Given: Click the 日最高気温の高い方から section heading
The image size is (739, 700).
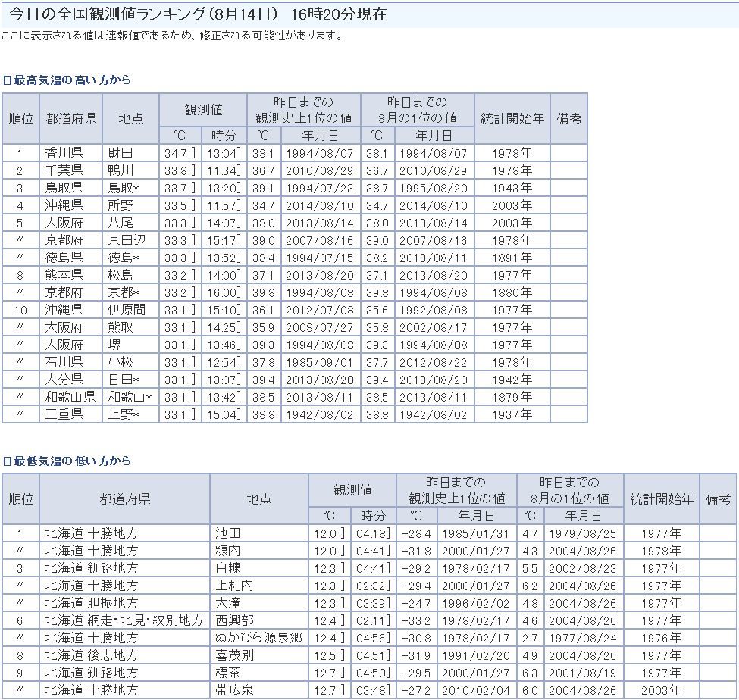Looking at the screenshot, I should coord(67,80).
